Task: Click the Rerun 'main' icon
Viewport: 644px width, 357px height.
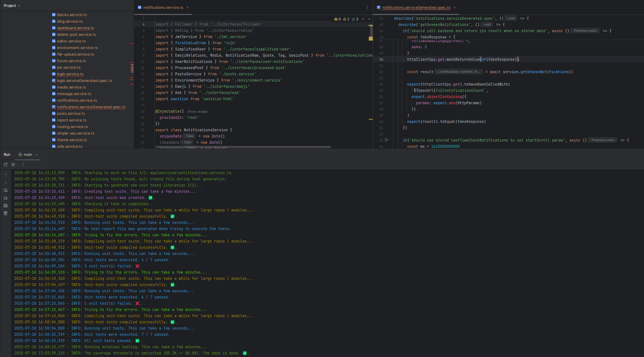Action: tap(5, 165)
